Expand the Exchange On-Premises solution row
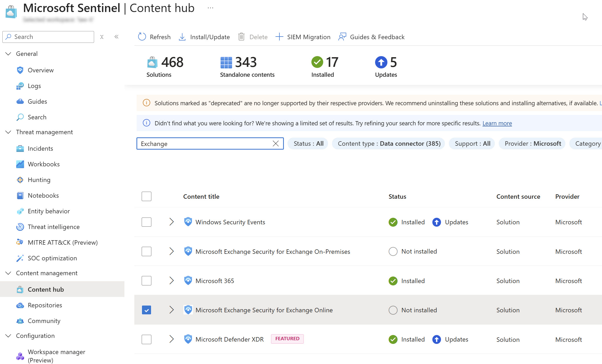 coord(171,251)
